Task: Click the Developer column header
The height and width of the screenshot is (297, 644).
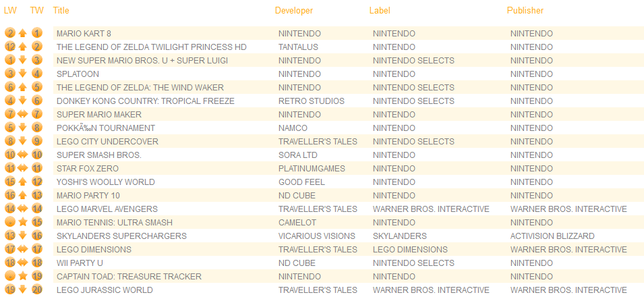Action: coord(294,11)
